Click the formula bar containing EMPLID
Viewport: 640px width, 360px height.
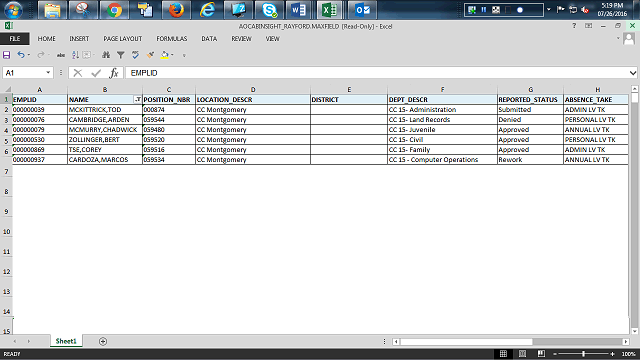[x=377, y=73]
